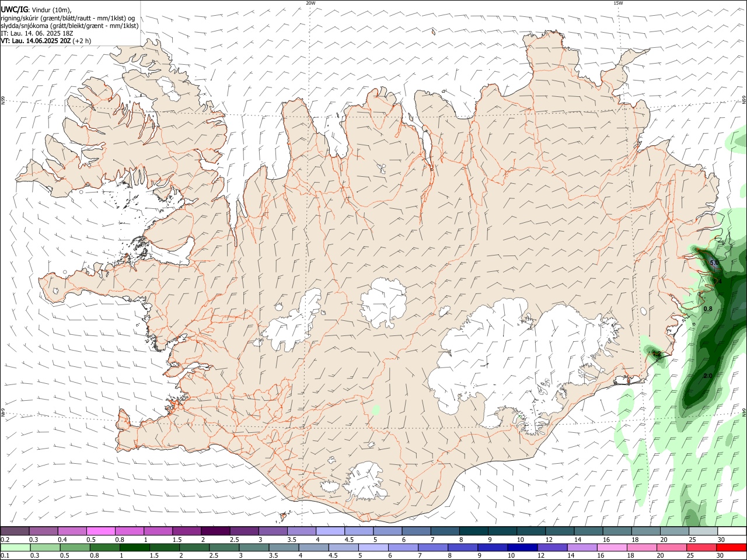747x560 pixels.
Task: Click the small pale green rain patch inland south
Action: pos(376,410)
